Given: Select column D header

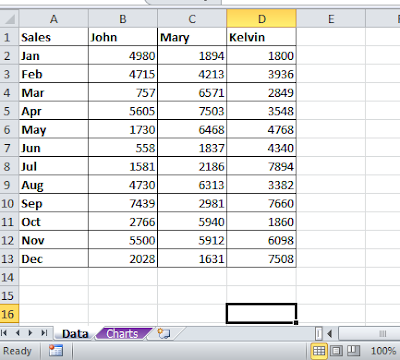Looking at the screenshot, I should [261, 19].
